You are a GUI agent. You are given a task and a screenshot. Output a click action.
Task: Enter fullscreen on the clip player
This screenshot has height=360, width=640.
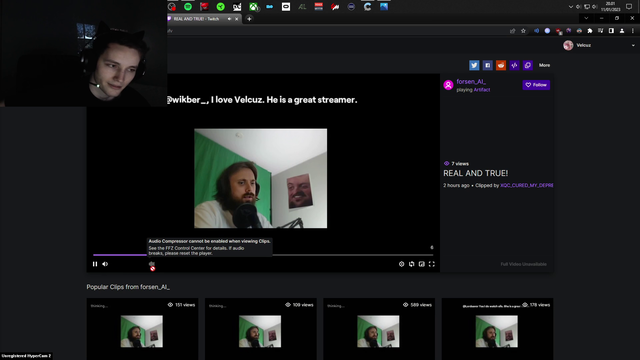point(432,264)
